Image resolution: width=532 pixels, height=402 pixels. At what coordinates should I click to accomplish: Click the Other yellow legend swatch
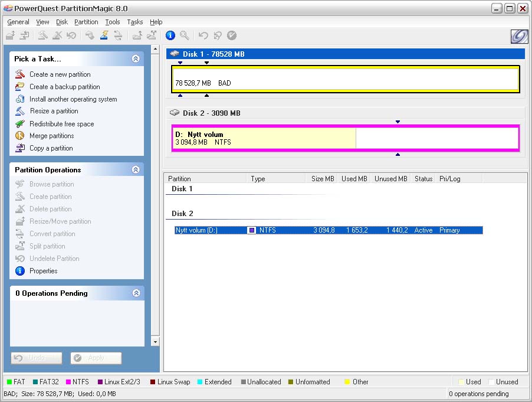(x=347, y=381)
